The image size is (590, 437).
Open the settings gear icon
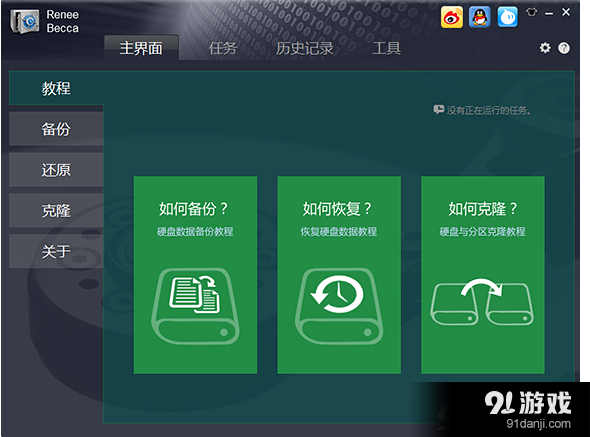545,48
